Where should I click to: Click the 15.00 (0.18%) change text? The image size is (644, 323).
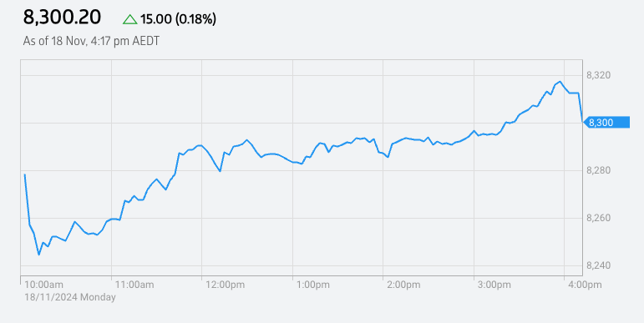(178, 19)
